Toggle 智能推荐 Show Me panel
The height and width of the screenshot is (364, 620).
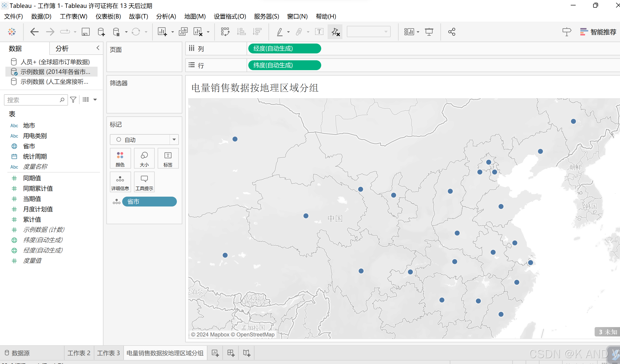[x=598, y=32]
